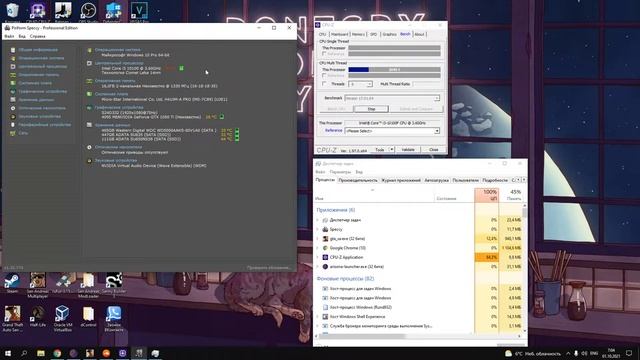Select the Summary item in Speccy sidebar
Image resolution: width=640 pixels, height=360 pixels.
coord(38,50)
